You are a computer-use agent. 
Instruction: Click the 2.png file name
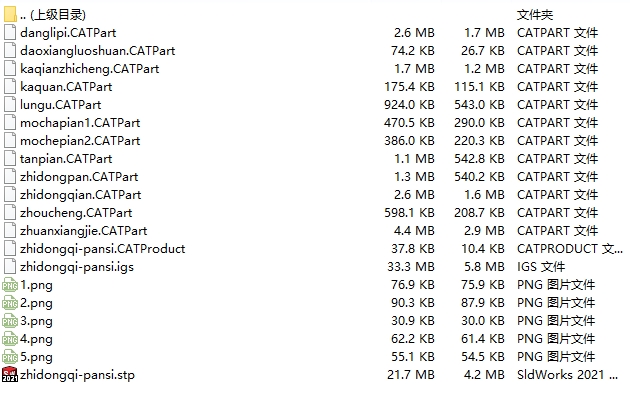(36, 303)
